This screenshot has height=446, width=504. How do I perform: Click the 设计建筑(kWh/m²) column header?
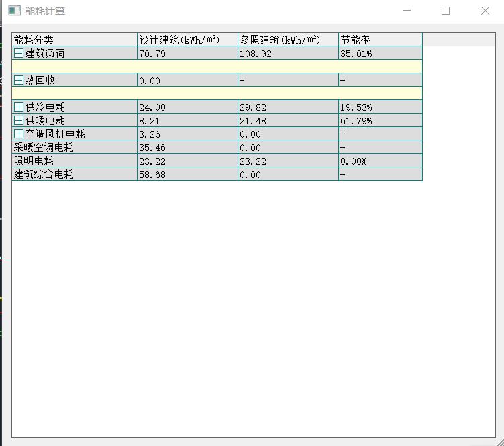[187, 40]
